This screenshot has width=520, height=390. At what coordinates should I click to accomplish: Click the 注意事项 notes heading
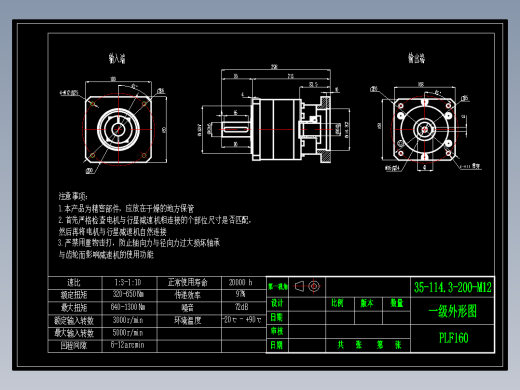click(73, 196)
